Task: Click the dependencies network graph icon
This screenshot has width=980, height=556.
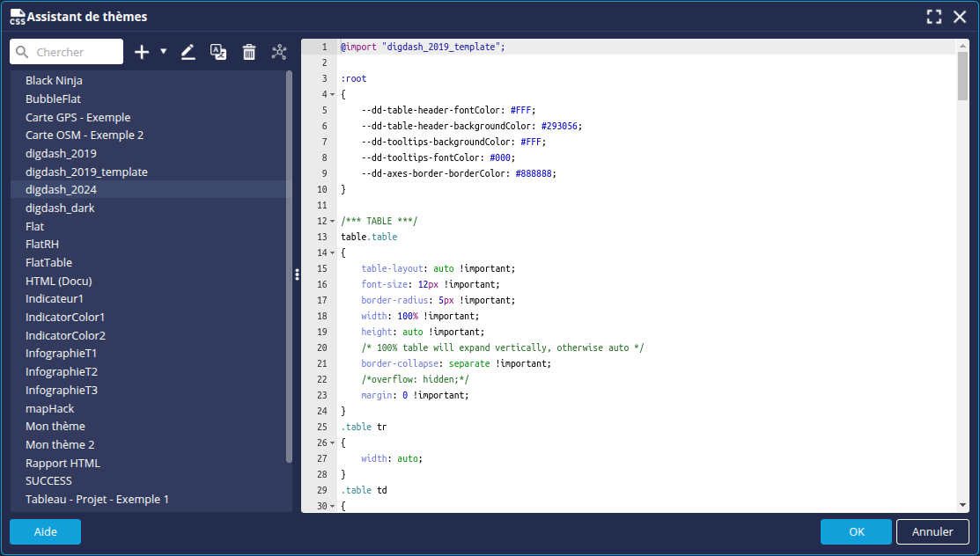Action: (x=279, y=52)
